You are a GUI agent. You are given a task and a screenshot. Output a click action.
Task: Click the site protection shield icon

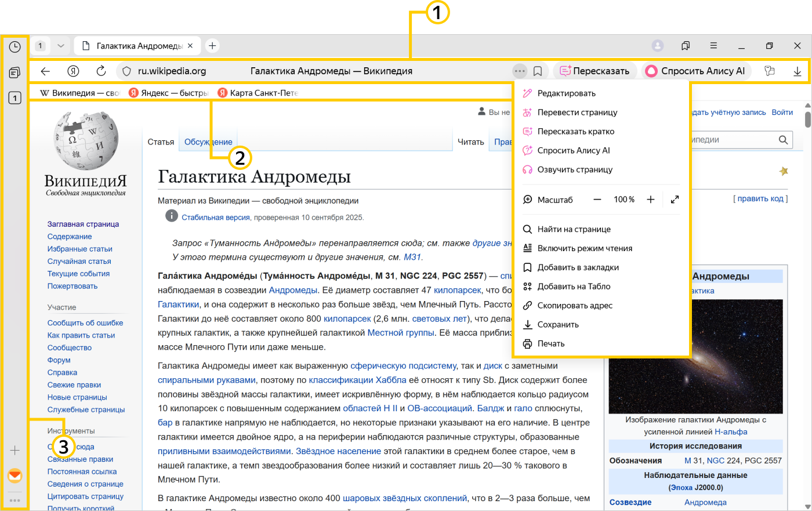coord(126,71)
